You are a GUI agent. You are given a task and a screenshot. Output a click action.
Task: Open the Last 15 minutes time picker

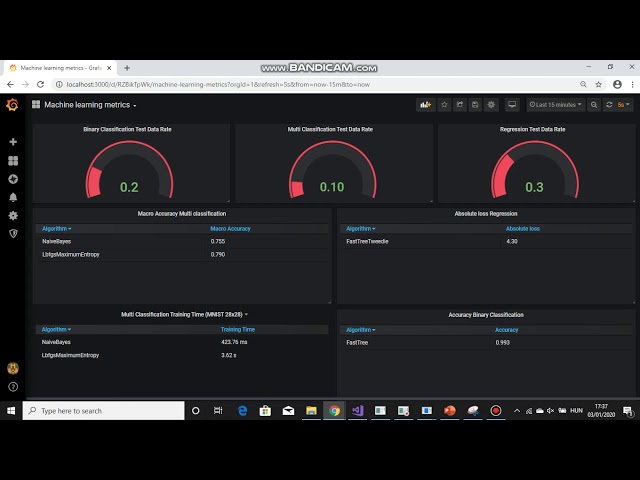(556, 105)
